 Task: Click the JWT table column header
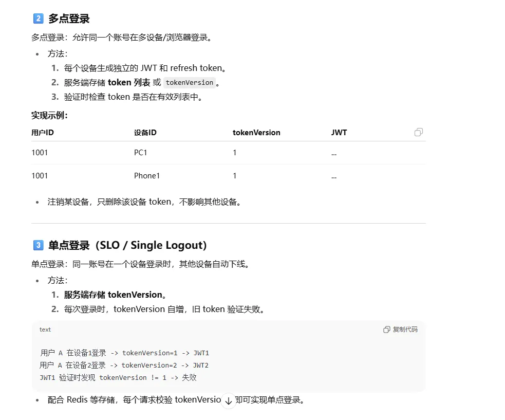339,133
